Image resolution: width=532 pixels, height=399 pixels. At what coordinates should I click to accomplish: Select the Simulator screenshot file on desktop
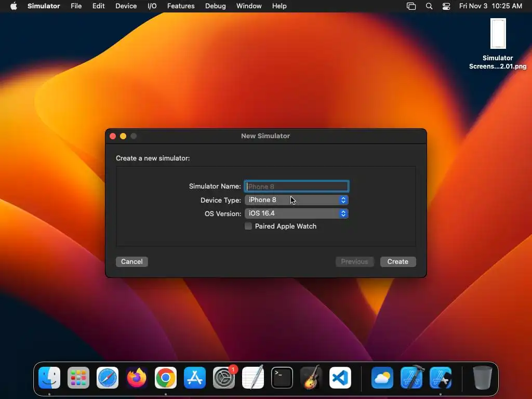498,44
